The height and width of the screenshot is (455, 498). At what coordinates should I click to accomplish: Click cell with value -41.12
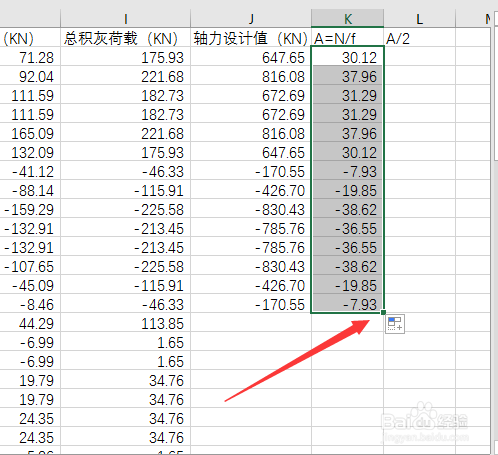point(30,170)
